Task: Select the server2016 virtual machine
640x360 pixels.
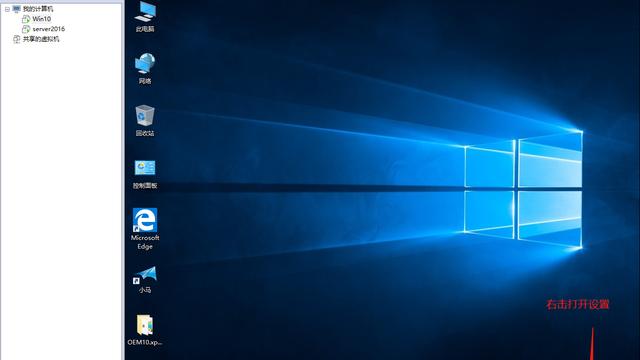Action: (49, 29)
